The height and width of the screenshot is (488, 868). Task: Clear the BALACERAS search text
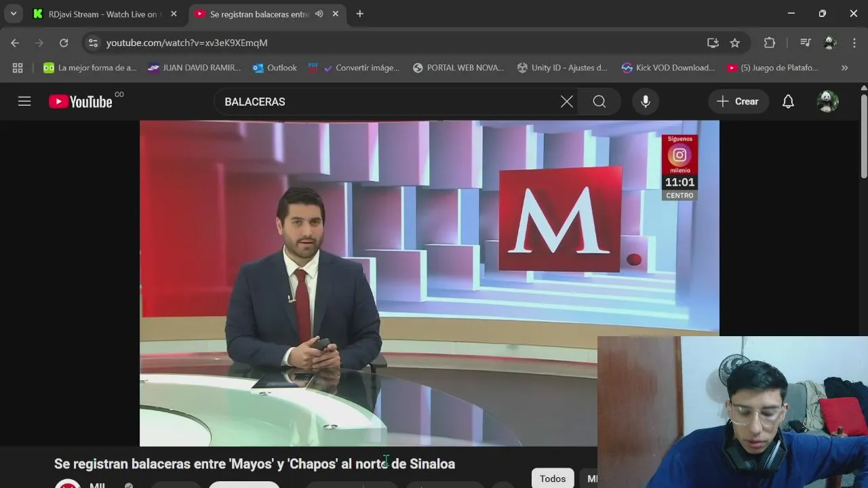(x=567, y=102)
